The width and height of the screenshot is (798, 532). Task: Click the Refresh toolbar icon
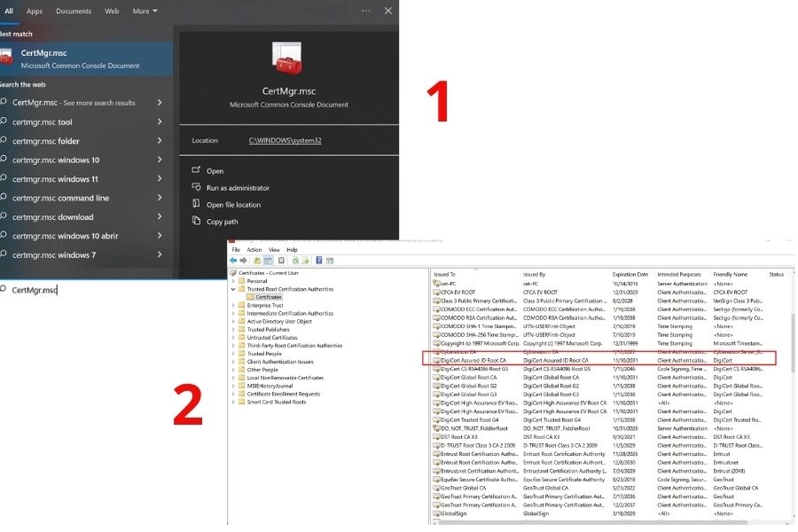tap(295, 260)
